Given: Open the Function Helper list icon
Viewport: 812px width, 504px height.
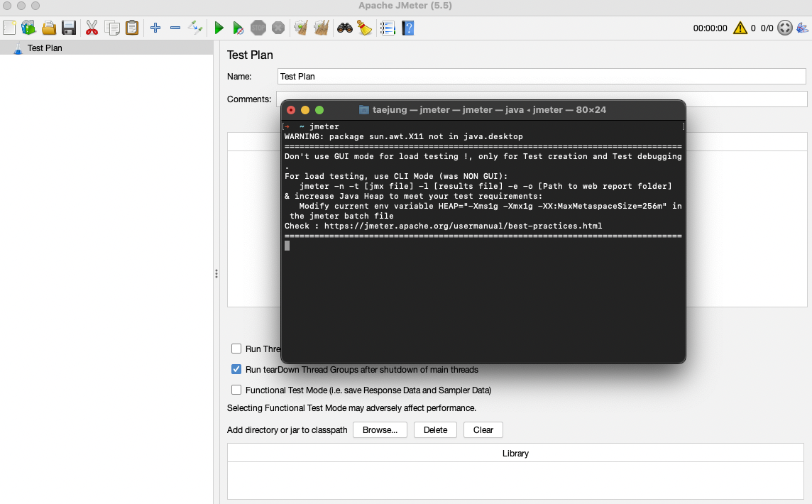Looking at the screenshot, I should point(388,28).
